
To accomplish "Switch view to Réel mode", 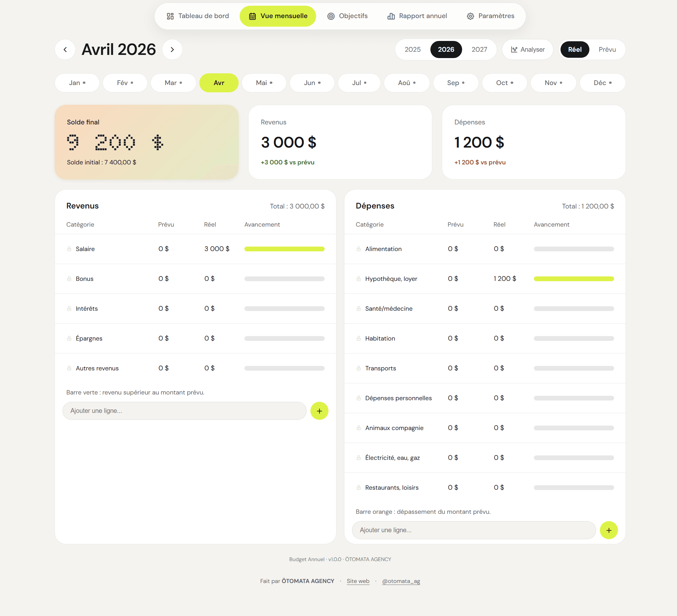I will point(575,50).
